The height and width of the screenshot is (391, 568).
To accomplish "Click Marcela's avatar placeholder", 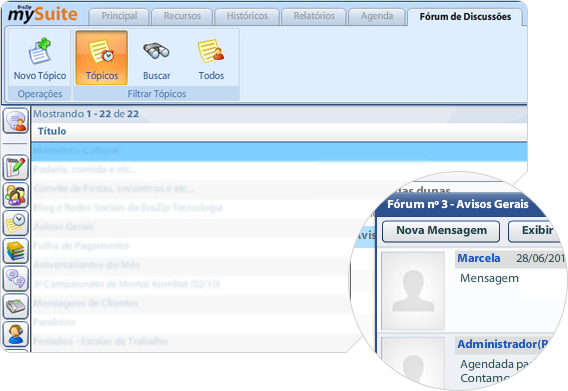I will point(413,291).
